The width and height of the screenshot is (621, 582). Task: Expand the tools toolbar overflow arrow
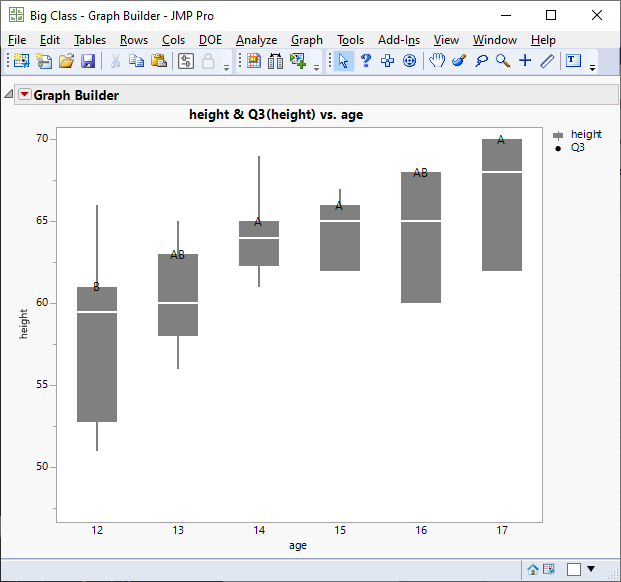[592, 68]
